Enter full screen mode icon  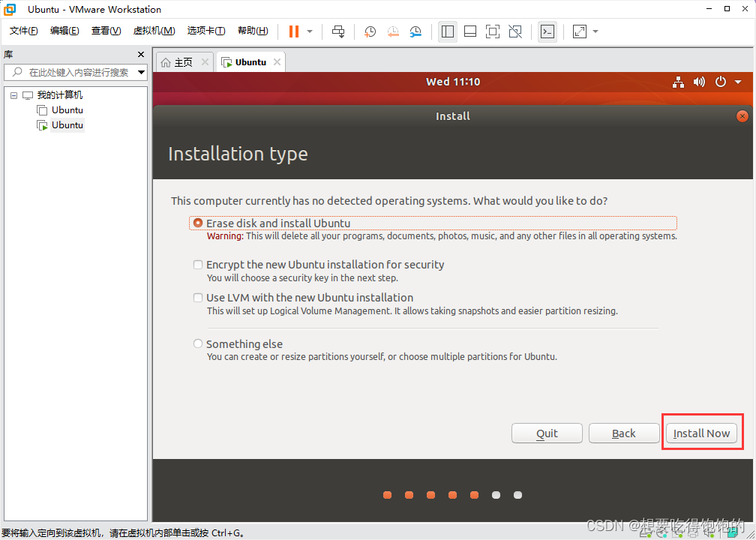click(492, 31)
